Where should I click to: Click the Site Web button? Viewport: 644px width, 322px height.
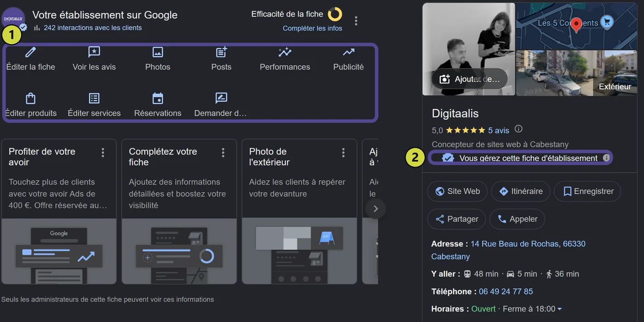tap(458, 191)
